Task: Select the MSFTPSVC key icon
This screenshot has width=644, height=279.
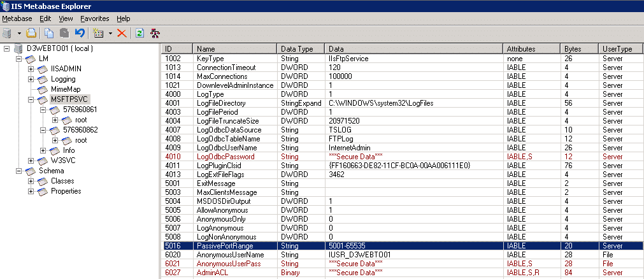Action: click(x=43, y=99)
